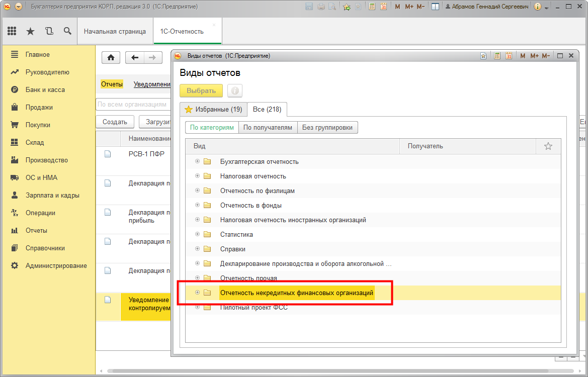Click organization filter field По всем организациям
The image size is (588, 377).
133,105
